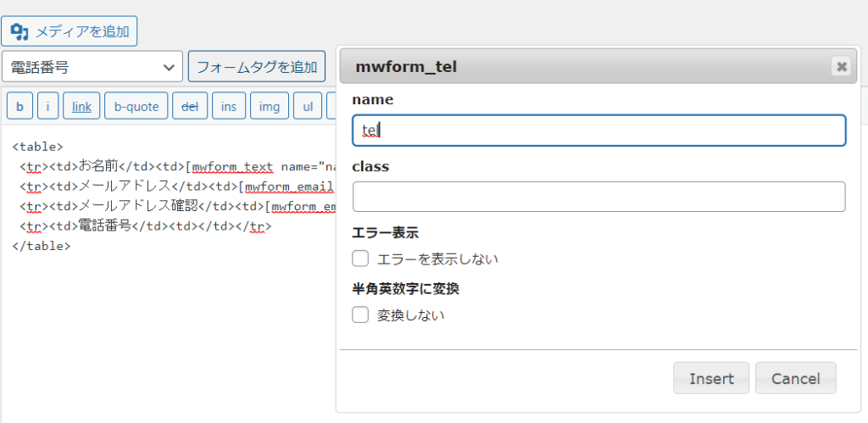Focus the name input field

[599, 130]
